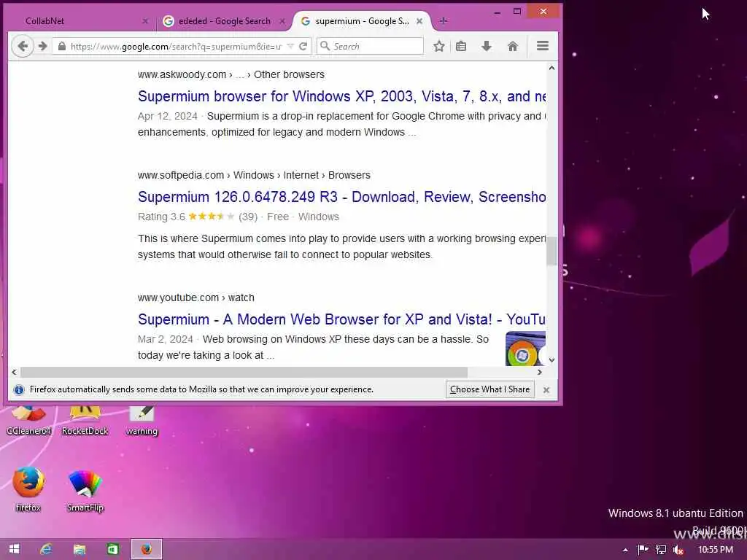The height and width of the screenshot is (560, 747).
Task: Click the vertical scrollbar up arrow
Action: point(551,68)
